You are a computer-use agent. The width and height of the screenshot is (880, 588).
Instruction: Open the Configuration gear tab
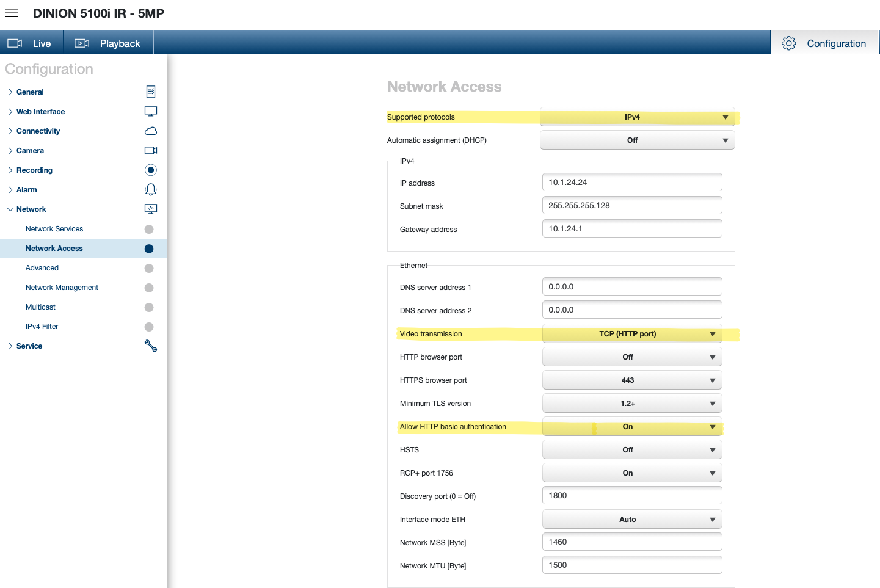[824, 43]
